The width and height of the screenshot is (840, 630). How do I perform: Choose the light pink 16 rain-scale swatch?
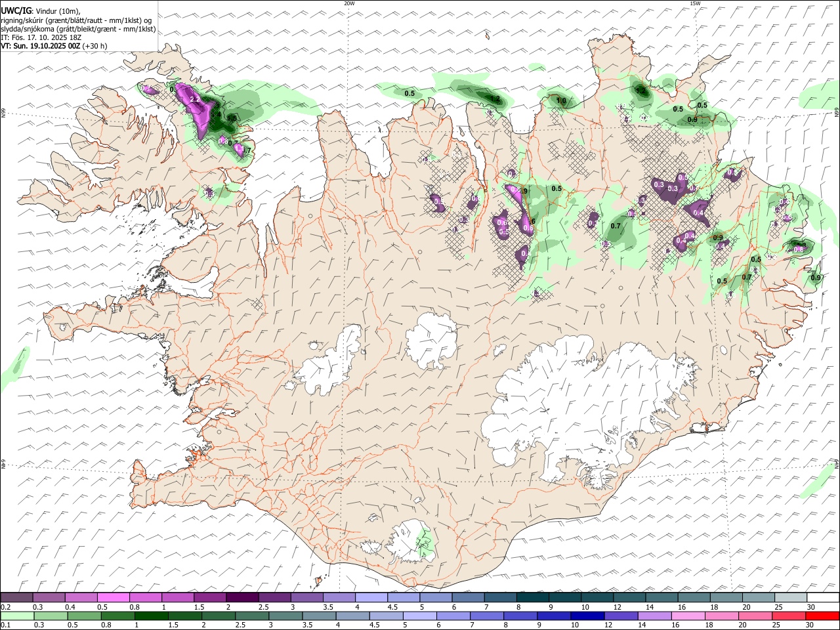(x=687, y=616)
